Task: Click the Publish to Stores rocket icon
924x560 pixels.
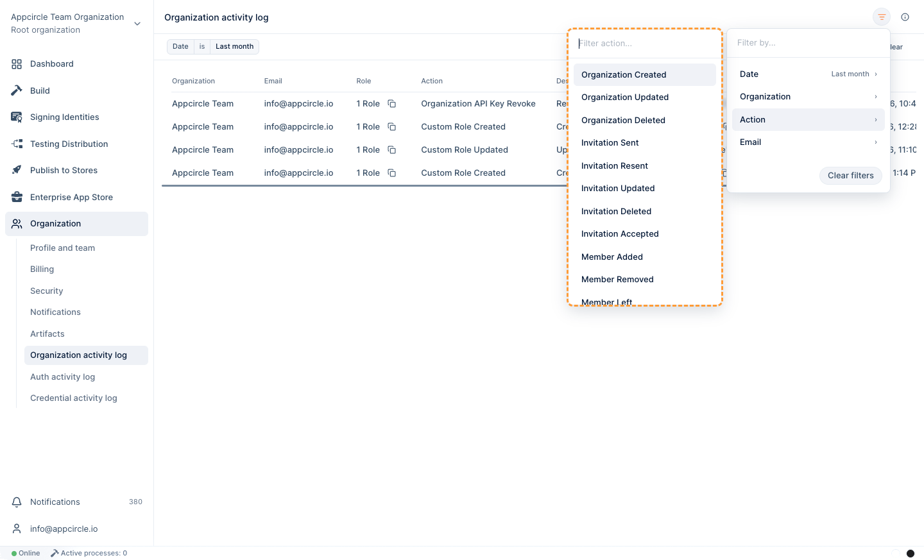Action: click(17, 170)
